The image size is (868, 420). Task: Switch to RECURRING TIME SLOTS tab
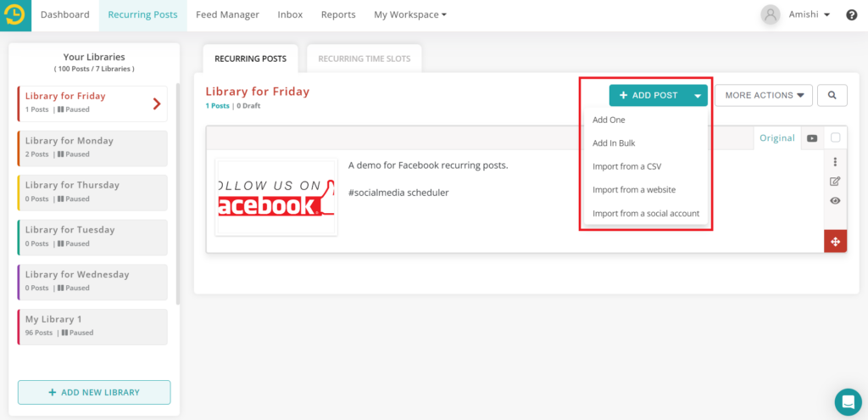[364, 59]
